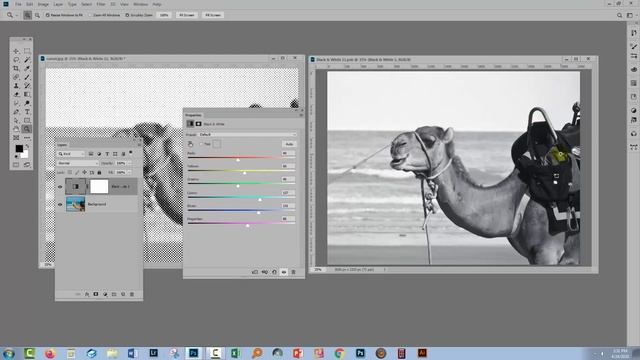Viewport: 640px width, 360px height.
Task: Select the Brush tool
Action: click(27, 77)
